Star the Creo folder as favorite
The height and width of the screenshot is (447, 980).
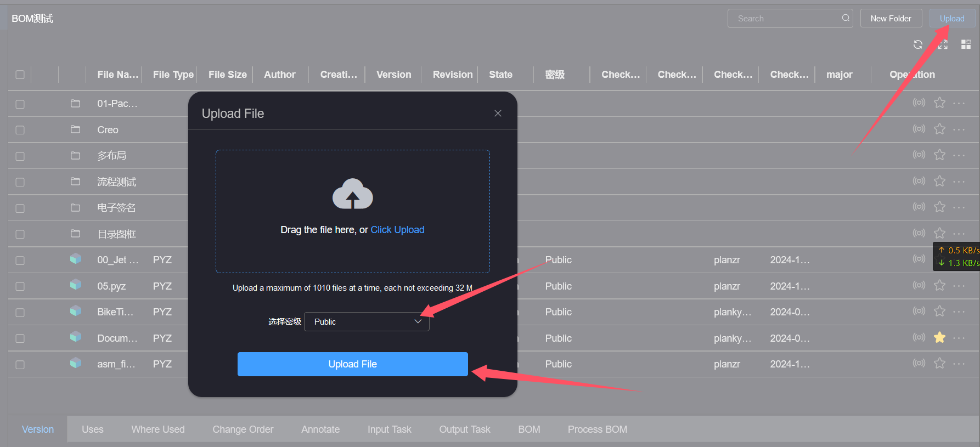(939, 129)
